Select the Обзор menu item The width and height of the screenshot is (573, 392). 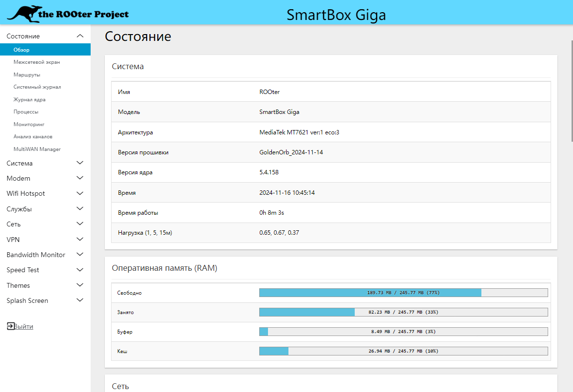pos(45,50)
